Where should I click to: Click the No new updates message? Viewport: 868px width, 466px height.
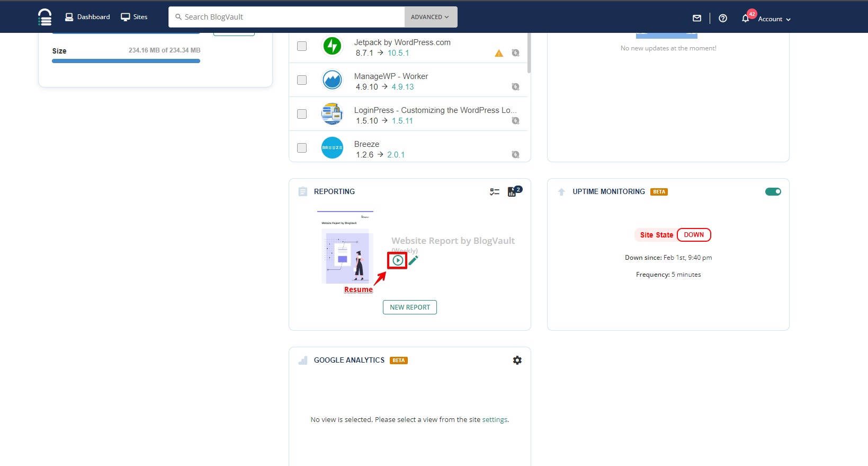click(x=668, y=48)
